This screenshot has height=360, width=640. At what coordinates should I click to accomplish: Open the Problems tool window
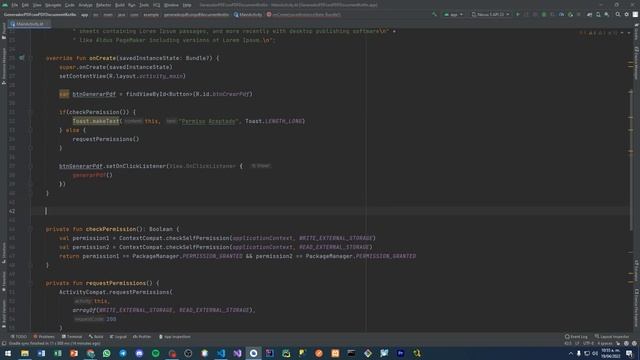coord(44,337)
